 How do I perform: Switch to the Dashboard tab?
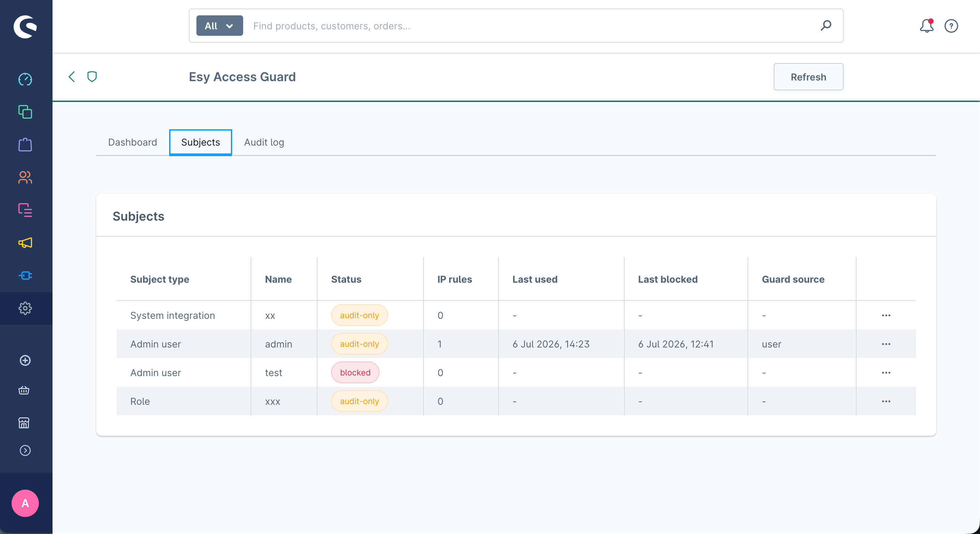tap(132, 142)
